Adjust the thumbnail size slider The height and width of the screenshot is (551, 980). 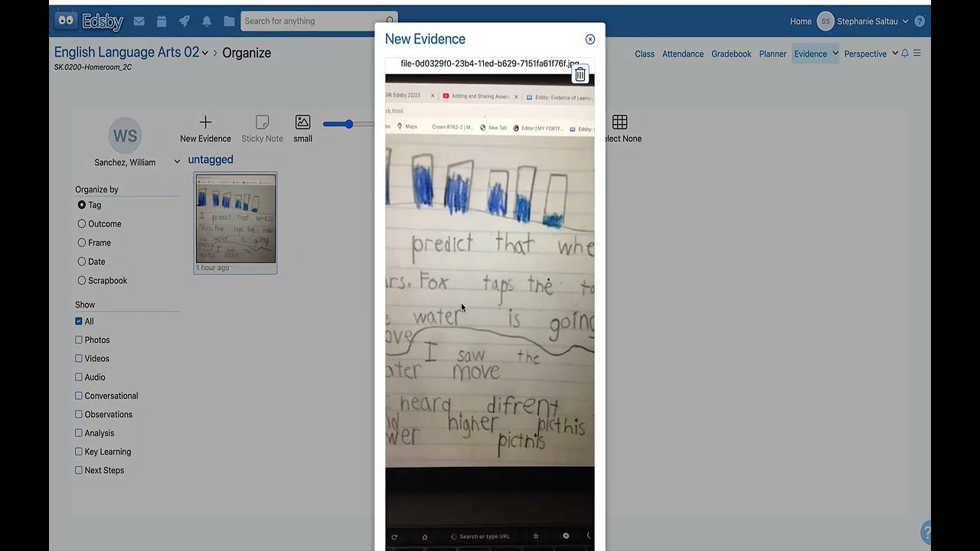click(x=348, y=124)
